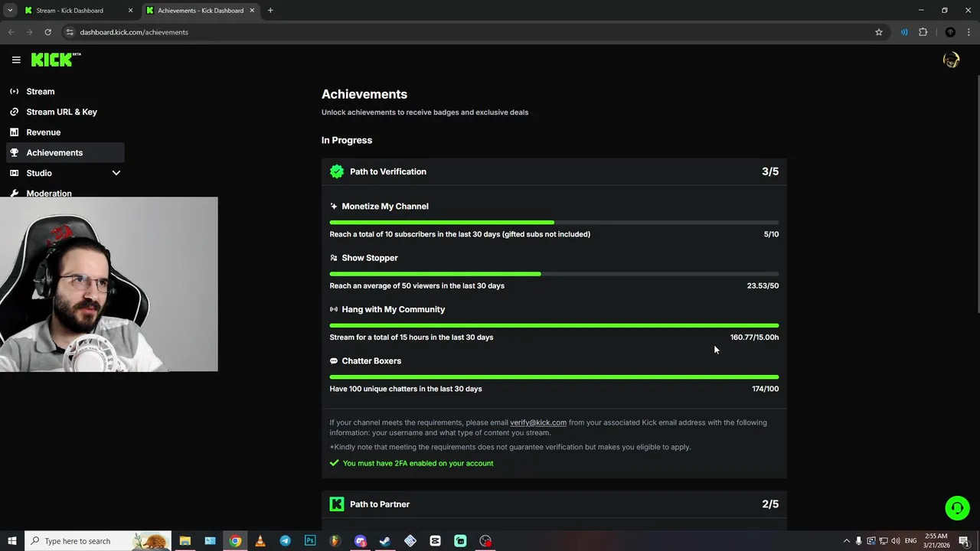Viewport: 980px width, 551px height.
Task: Open Discord from taskbar
Action: coord(360,541)
